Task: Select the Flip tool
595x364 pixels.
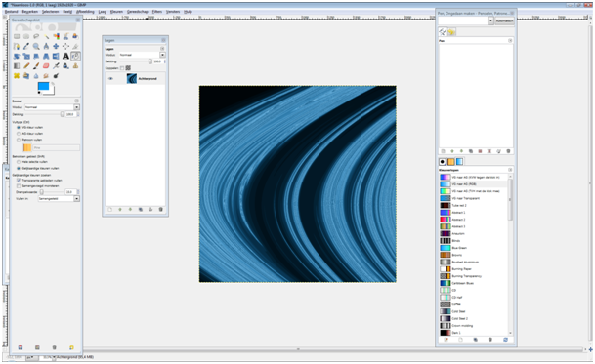Action: click(56, 57)
